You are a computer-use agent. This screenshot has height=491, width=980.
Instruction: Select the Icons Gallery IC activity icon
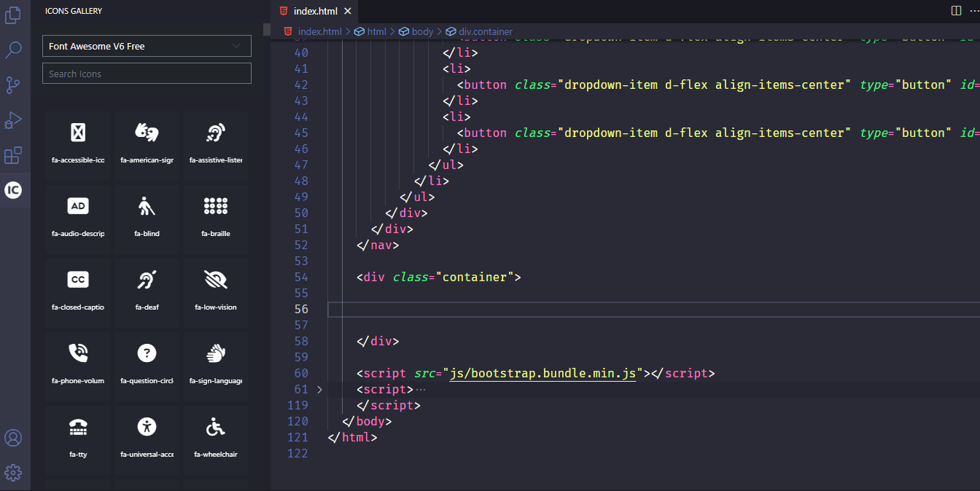tap(13, 190)
